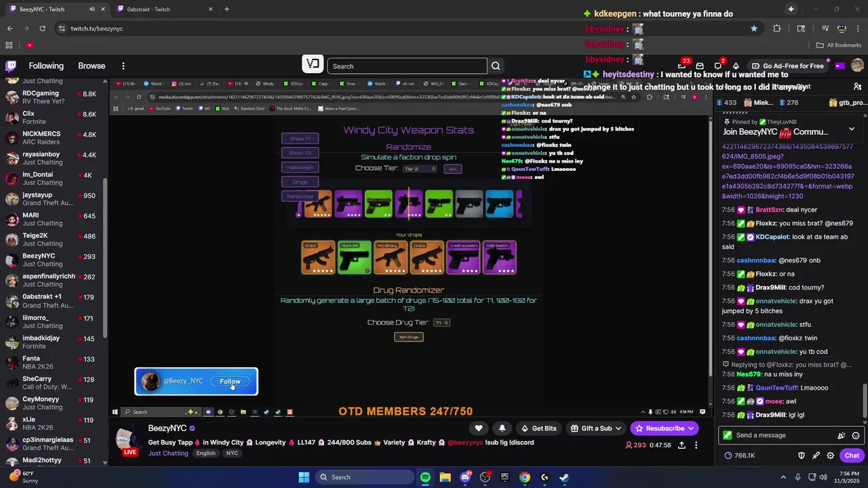Click the Gemini sparkle icon in title bar
Screen dimensions: 868x488
[x=791, y=9]
